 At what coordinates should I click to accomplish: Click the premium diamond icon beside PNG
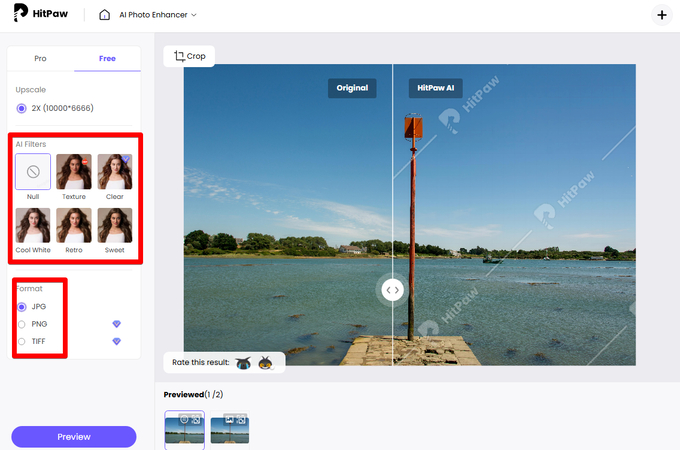[x=116, y=324]
